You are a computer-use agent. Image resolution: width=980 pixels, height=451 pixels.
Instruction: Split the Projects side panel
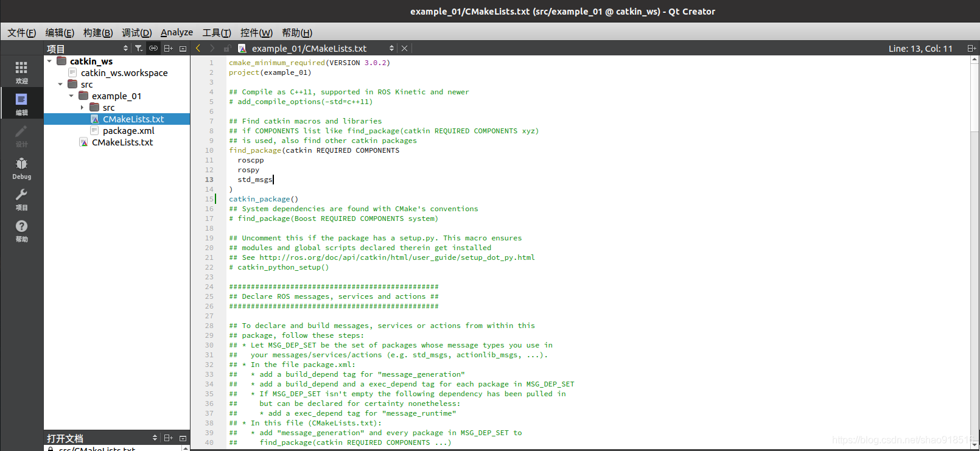tap(169, 48)
